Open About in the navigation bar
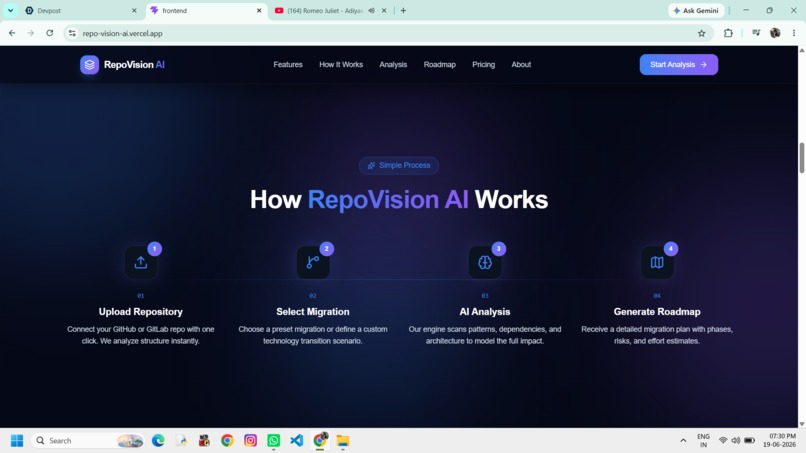Image resolution: width=806 pixels, height=453 pixels. coord(521,65)
